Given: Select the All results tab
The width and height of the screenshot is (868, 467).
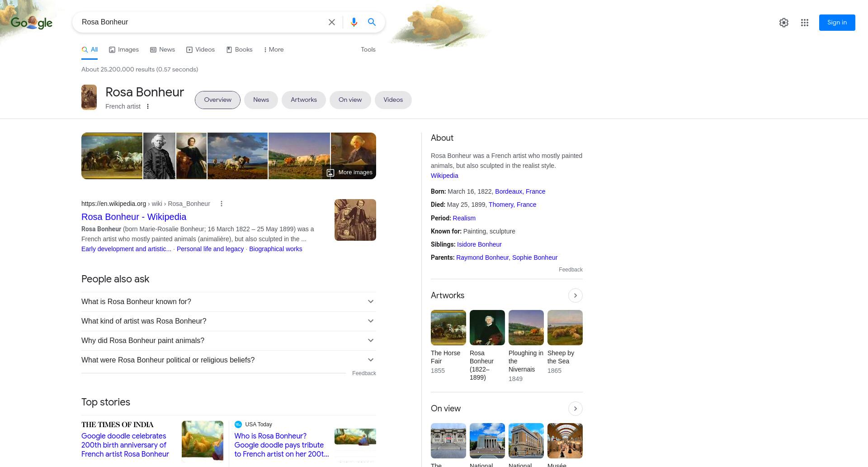Looking at the screenshot, I should pos(90,50).
